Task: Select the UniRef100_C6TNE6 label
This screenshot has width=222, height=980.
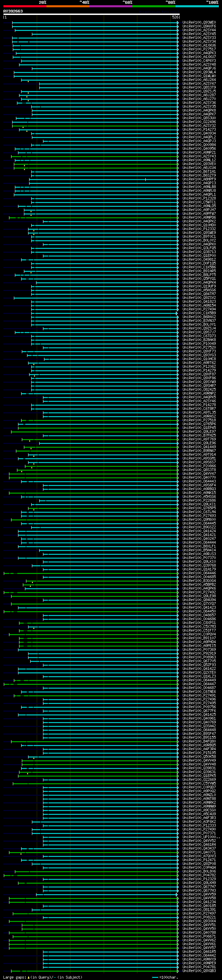Action: [x=199, y=691]
